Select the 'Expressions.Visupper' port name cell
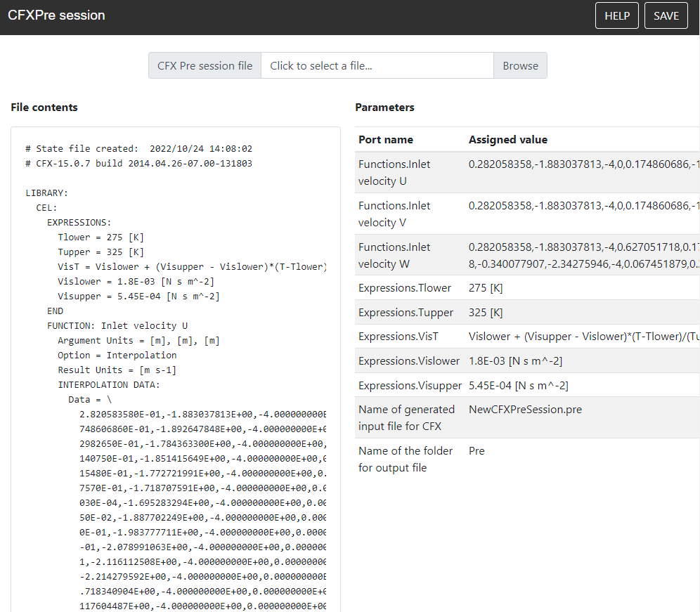Image resolution: width=700 pixels, height=612 pixels. [x=410, y=385]
